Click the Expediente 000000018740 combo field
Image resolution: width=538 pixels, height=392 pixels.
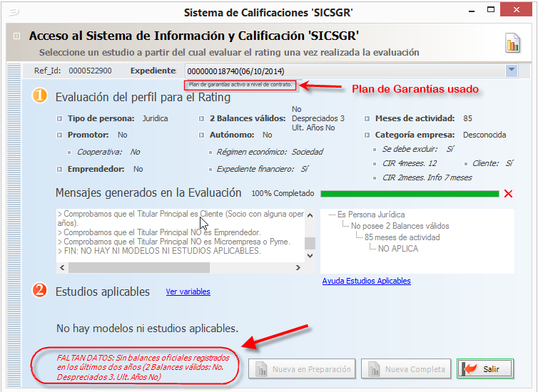(351, 71)
